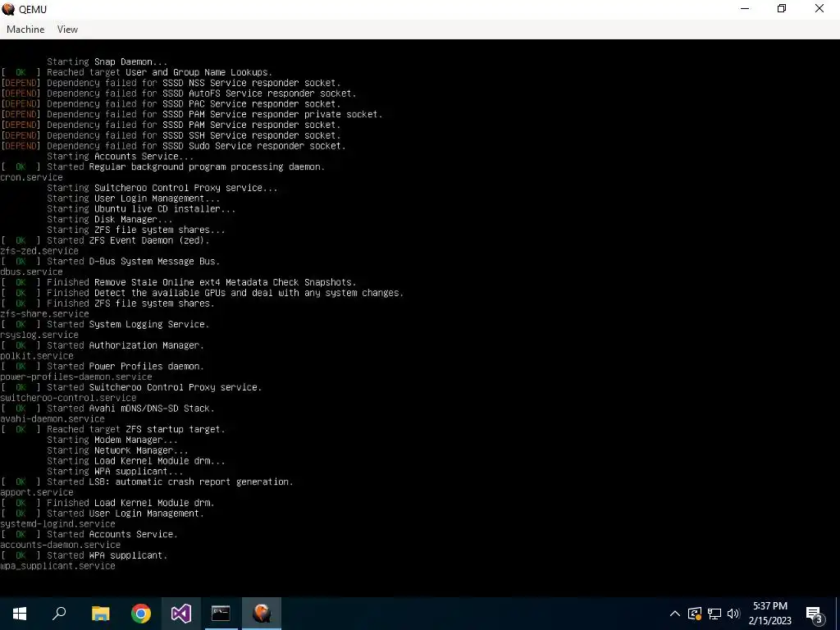Click "dbus.service" text

32,272
